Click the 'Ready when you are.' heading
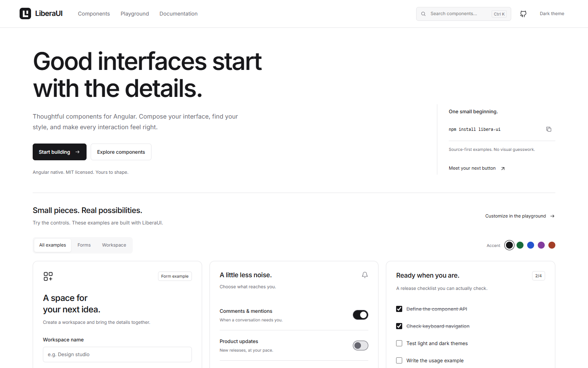The height and width of the screenshot is (368, 588). 428,276
